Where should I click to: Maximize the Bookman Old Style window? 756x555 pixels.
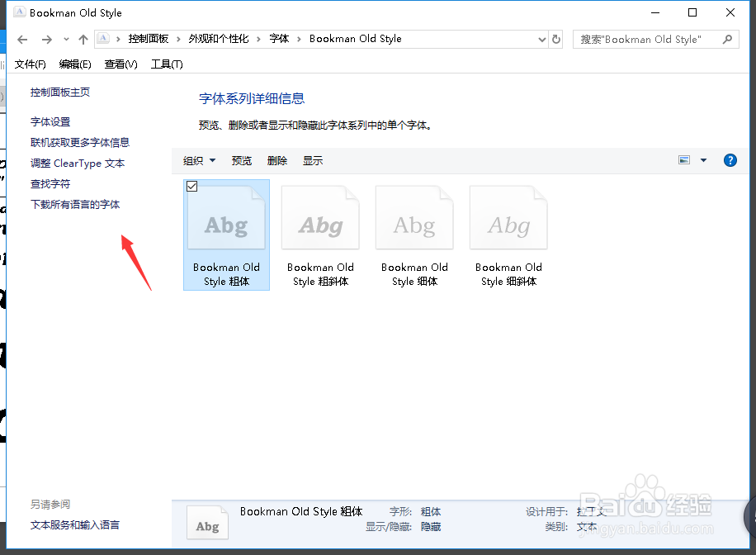692,12
